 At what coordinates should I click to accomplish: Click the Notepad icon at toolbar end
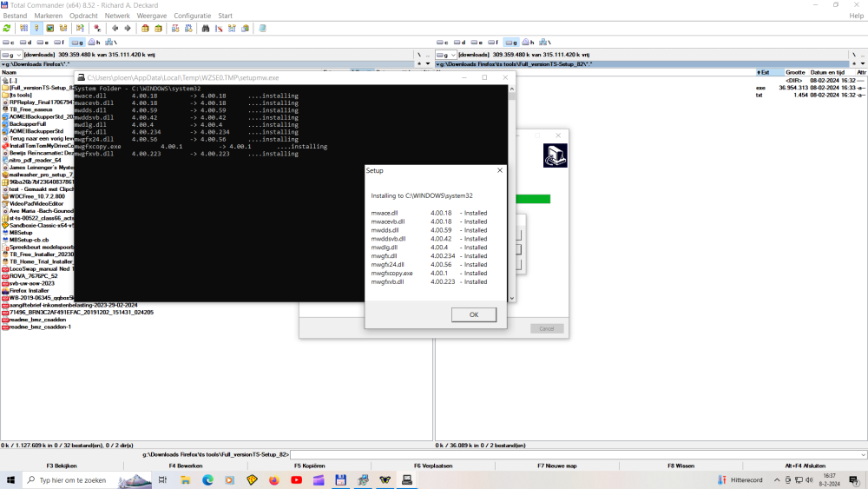coord(262,28)
